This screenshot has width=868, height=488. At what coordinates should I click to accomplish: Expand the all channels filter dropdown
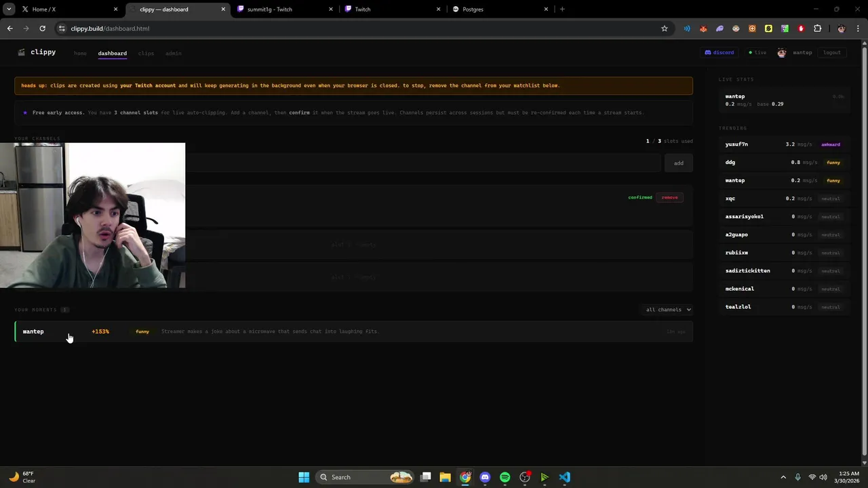click(668, 310)
